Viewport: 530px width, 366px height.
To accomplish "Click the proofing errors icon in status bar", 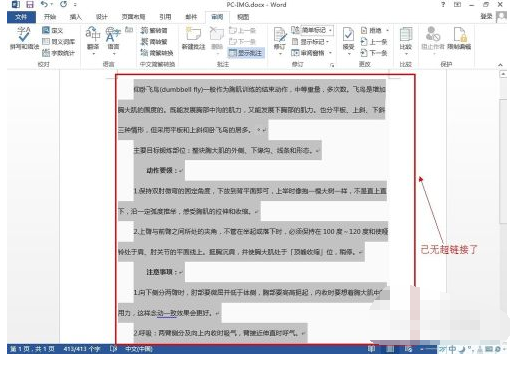I will pos(113,349).
